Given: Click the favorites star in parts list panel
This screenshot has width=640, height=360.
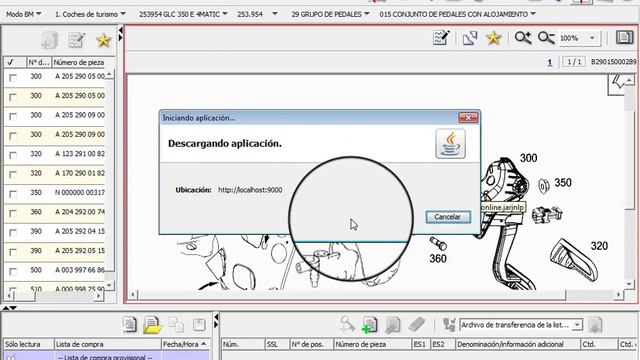Looking at the screenshot, I should click(103, 40).
